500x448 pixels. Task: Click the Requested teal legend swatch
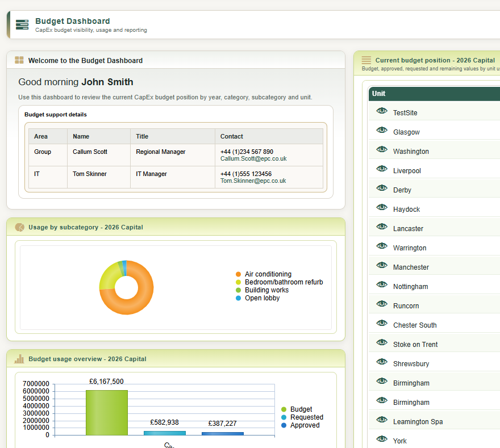(x=284, y=417)
